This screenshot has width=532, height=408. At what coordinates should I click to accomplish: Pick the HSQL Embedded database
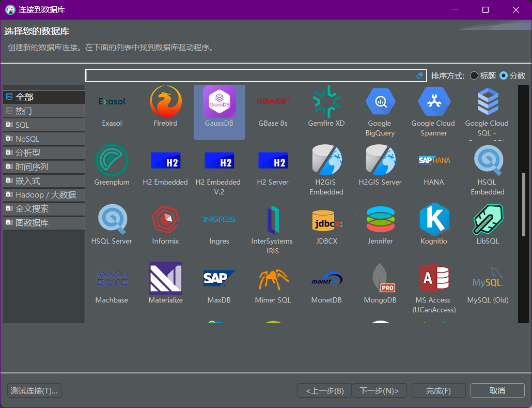487,170
